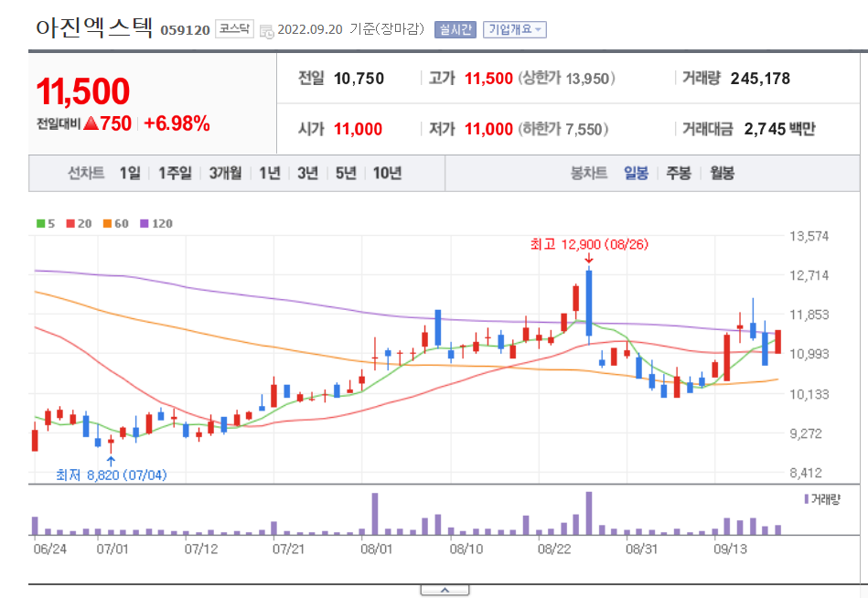
Task: Select the 3개월 line chart period
Action: click(x=225, y=173)
